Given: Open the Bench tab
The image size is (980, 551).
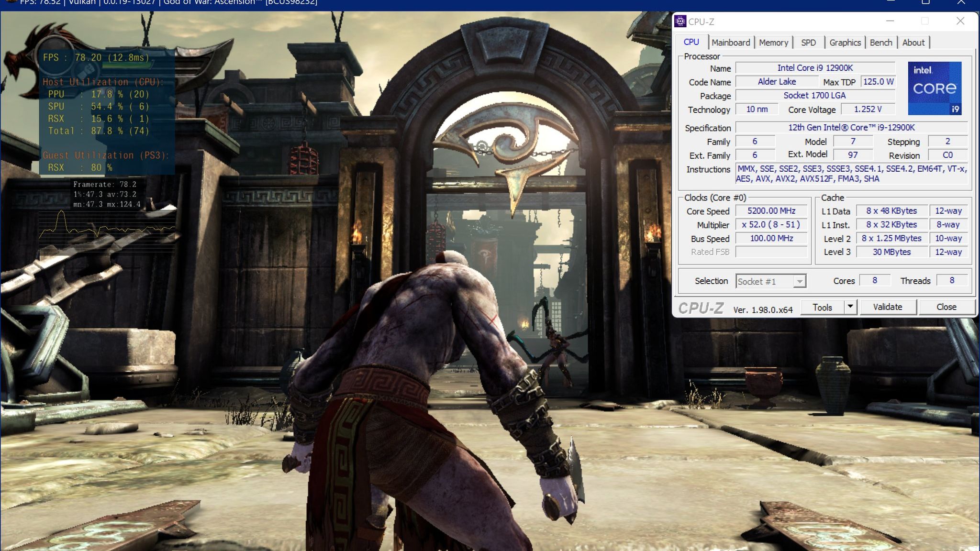Looking at the screenshot, I should click(x=881, y=43).
